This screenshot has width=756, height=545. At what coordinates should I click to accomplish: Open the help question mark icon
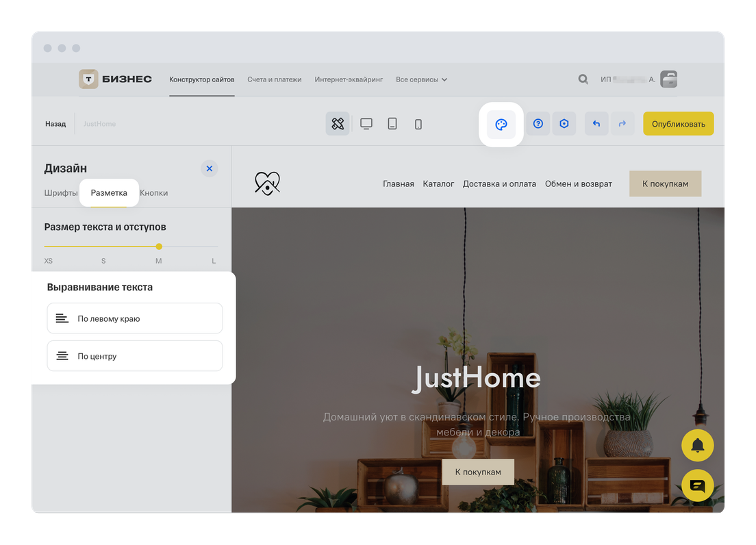(538, 124)
